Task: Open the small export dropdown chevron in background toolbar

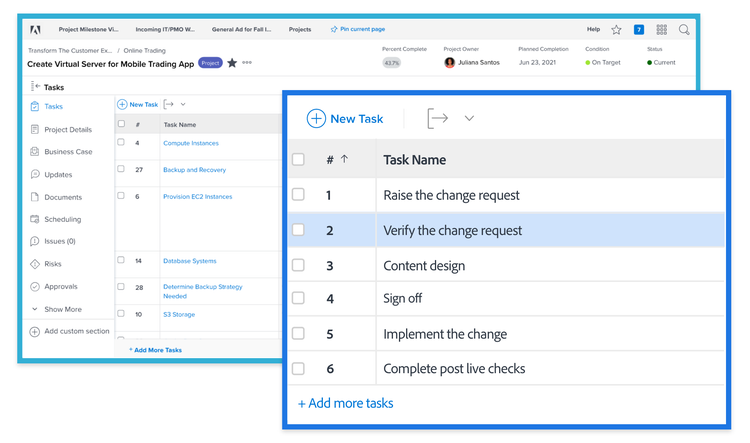Action: [183, 104]
